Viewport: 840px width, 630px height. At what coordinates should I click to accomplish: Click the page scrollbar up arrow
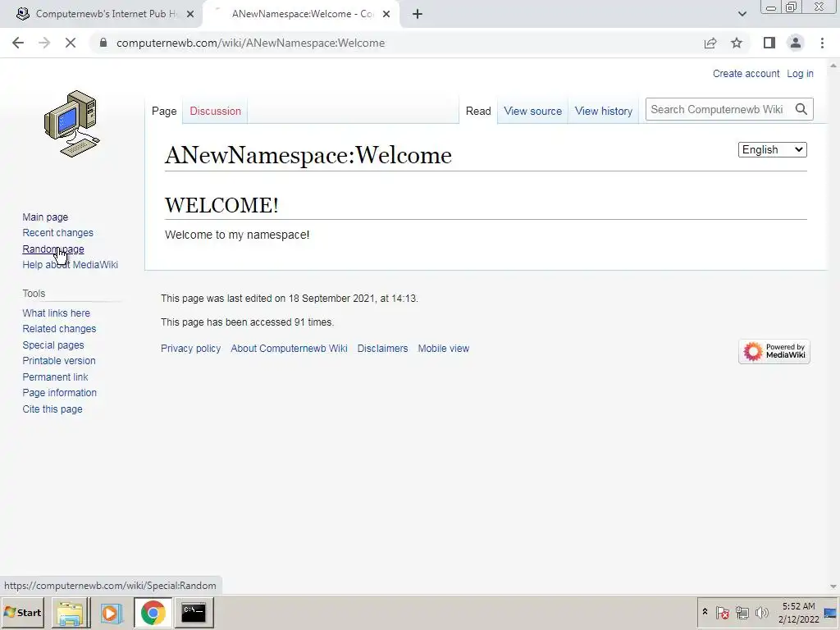pos(833,66)
